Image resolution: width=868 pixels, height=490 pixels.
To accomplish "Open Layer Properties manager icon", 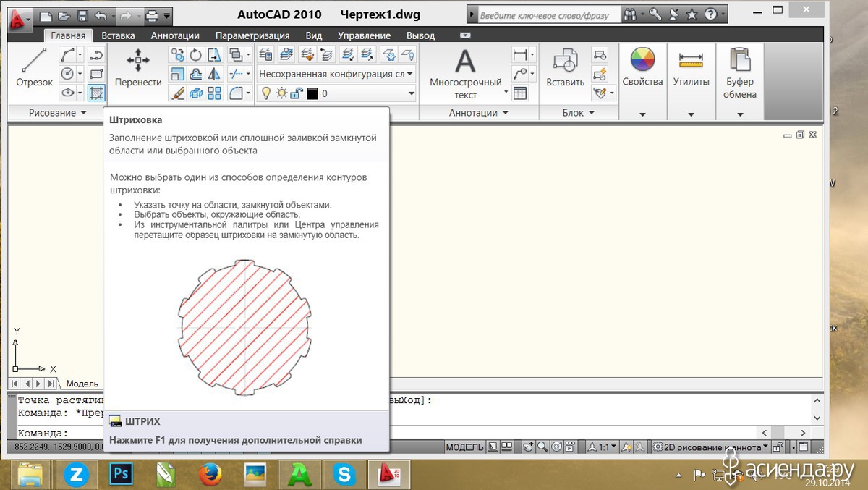I will tap(265, 54).
